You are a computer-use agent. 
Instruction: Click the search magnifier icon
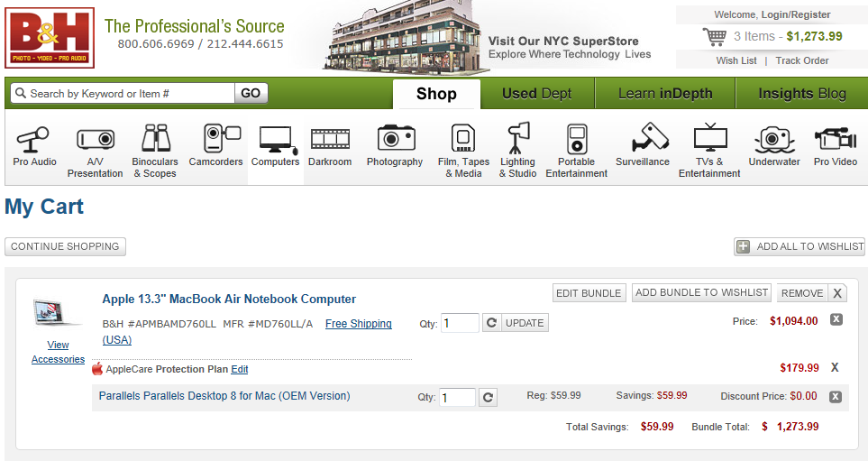pos(21,93)
